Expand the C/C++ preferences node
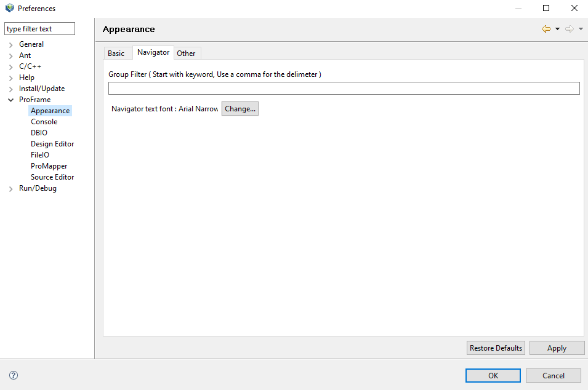Screen dimensions: 588x390 coord(11,67)
